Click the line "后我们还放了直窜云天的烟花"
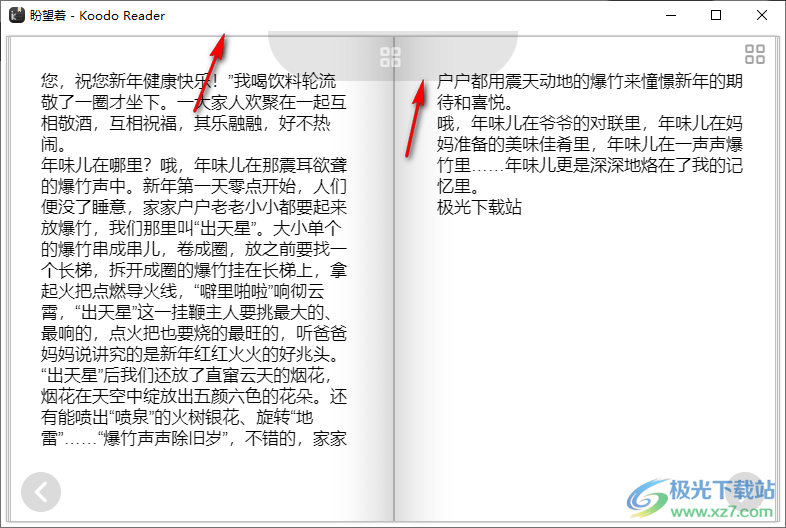 tap(186, 375)
